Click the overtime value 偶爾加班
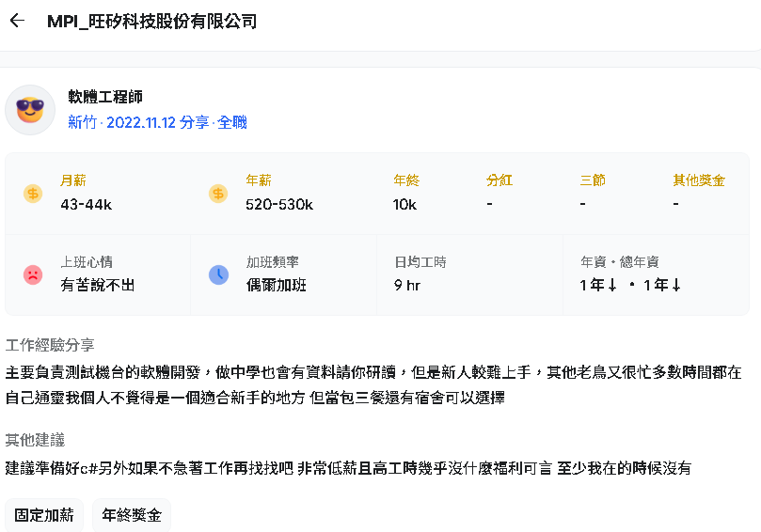The height and width of the screenshot is (532, 761). pos(277,285)
